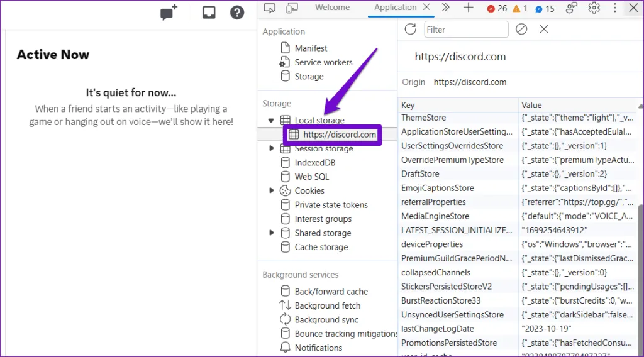
Task: Toggle the device emulation toolbar icon
Action: point(292,8)
